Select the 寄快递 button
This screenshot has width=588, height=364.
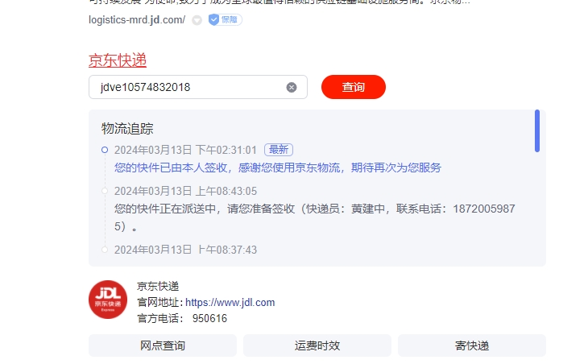tap(472, 345)
